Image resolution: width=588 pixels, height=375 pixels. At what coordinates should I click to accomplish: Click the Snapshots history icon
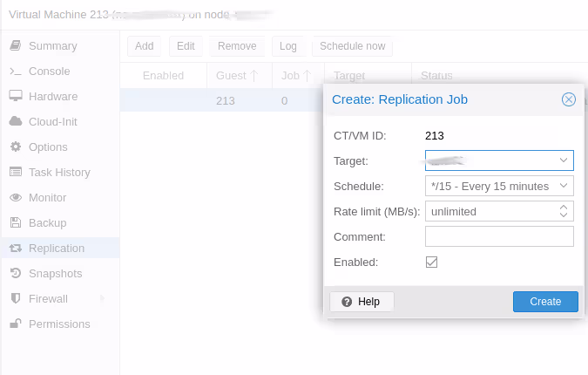(x=16, y=274)
